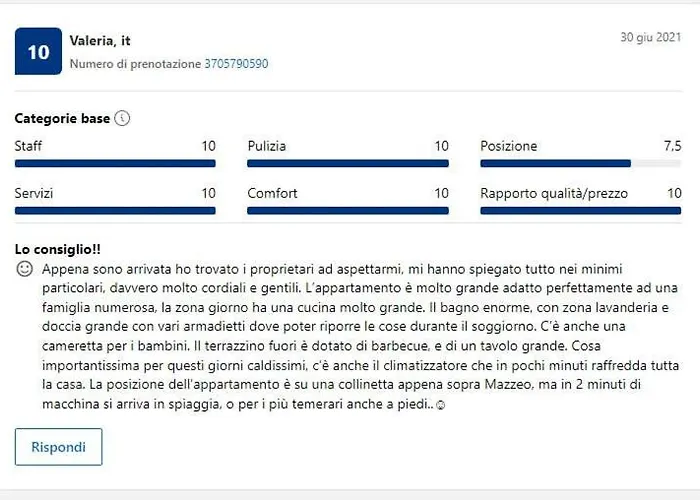700x500 pixels.
Task: Click the Servizi rating bar
Action: pos(115,211)
